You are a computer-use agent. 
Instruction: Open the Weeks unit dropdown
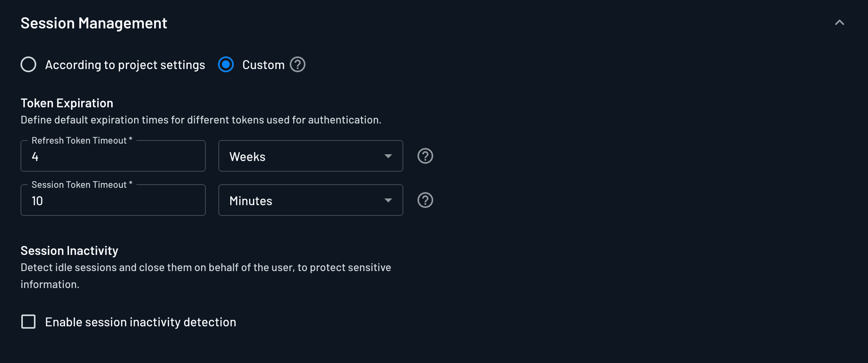click(310, 156)
